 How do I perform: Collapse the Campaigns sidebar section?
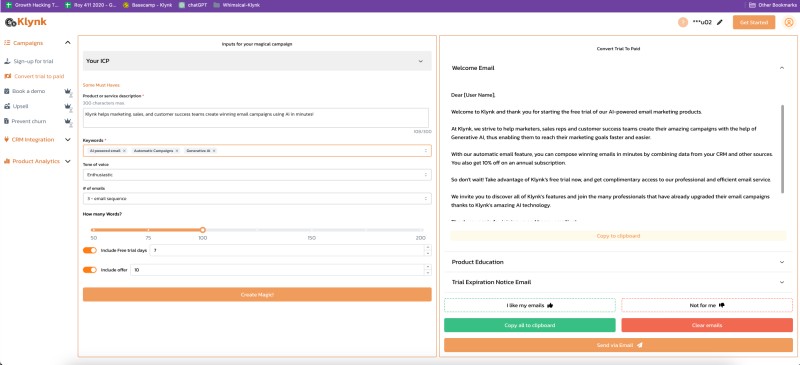68,43
